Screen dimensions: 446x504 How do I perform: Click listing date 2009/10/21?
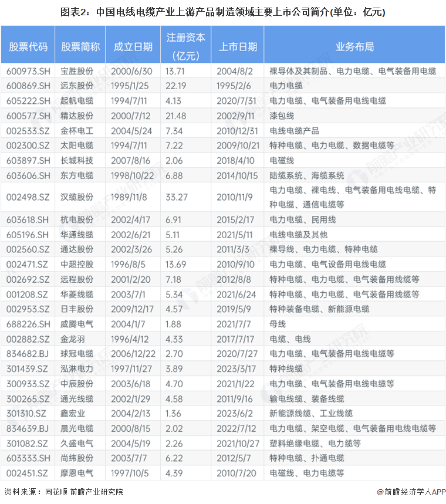tap(238, 146)
